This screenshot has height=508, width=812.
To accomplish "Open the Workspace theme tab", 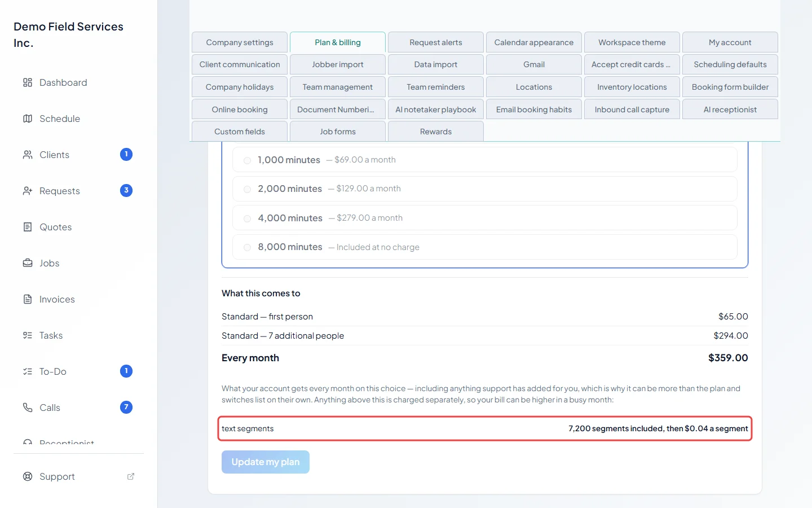I will point(632,42).
